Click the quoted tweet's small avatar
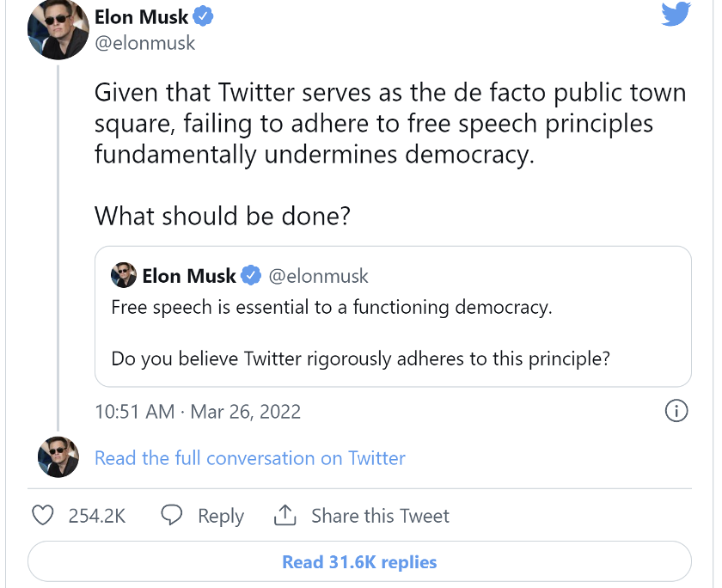722x588 pixels. click(124, 276)
